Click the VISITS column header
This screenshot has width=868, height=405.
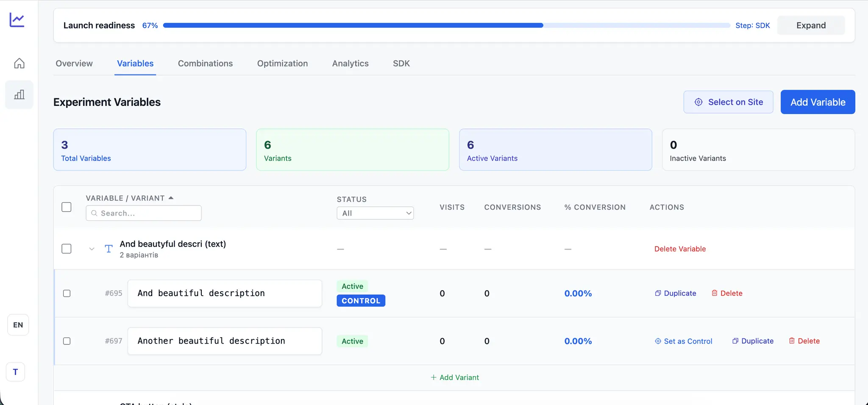[452, 207]
